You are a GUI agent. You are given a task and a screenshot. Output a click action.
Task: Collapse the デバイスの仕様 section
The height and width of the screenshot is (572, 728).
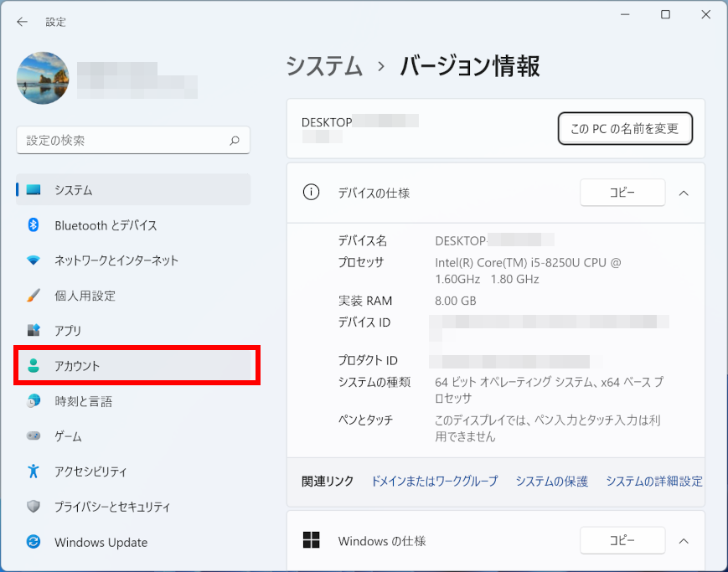point(684,193)
